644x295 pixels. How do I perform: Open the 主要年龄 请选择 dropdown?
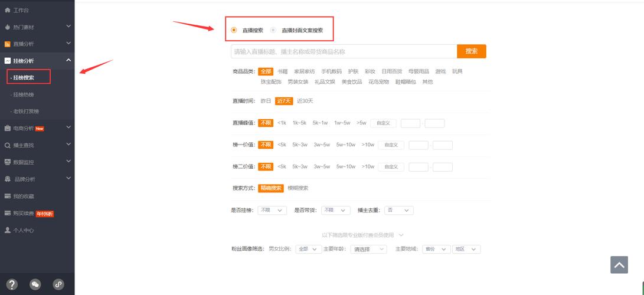point(368,249)
